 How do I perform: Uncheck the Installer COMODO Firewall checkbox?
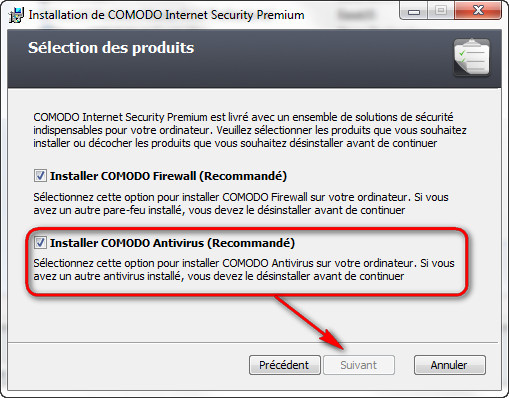click(40, 175)
